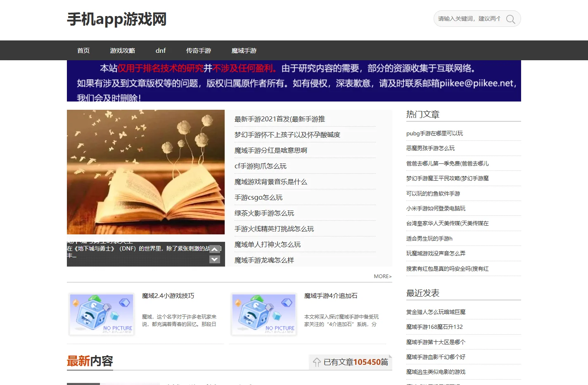The image size is (588, 385).
Task: Click the search magnifier icon
Action: 510,19
